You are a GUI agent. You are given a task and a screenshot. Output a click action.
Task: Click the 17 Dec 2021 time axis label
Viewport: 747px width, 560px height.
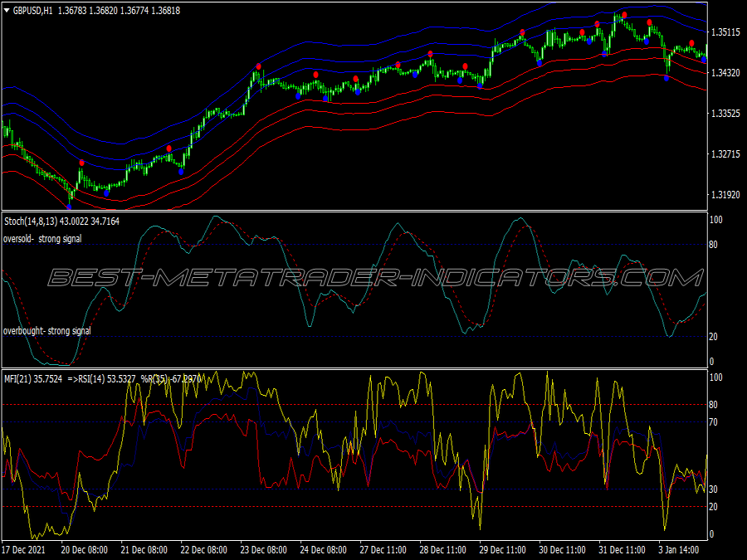pyautogui.click(x=24, y=550)
